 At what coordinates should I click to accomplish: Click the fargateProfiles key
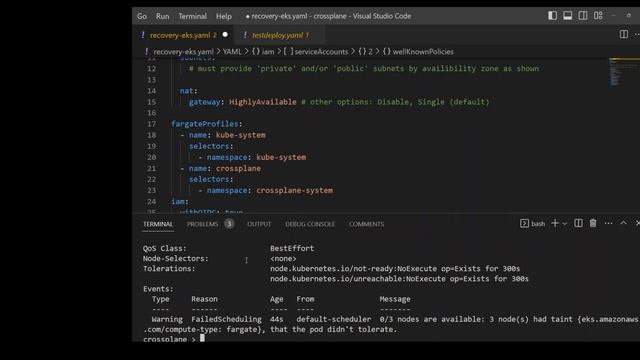[204, 124]
